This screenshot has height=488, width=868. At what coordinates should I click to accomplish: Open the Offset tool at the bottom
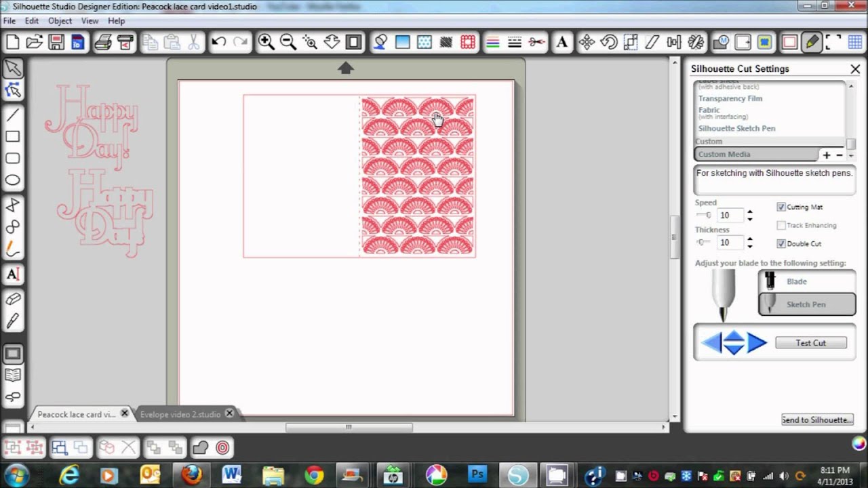222,447
